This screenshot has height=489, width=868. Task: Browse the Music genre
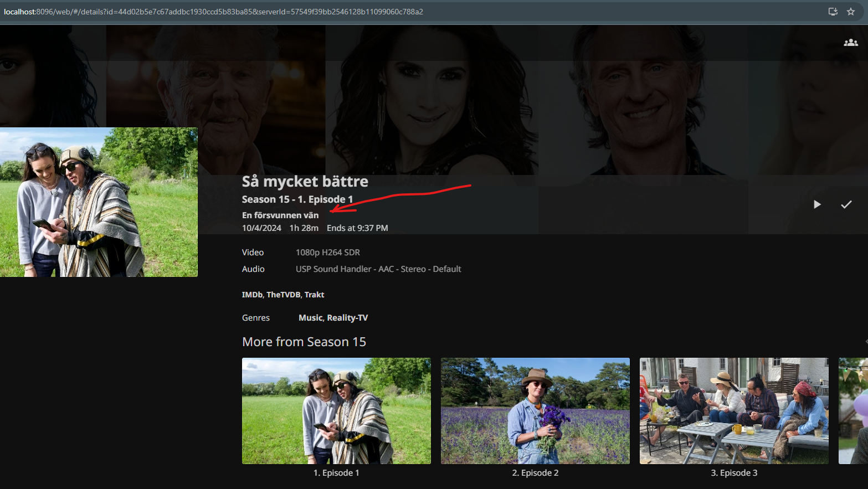310,318
